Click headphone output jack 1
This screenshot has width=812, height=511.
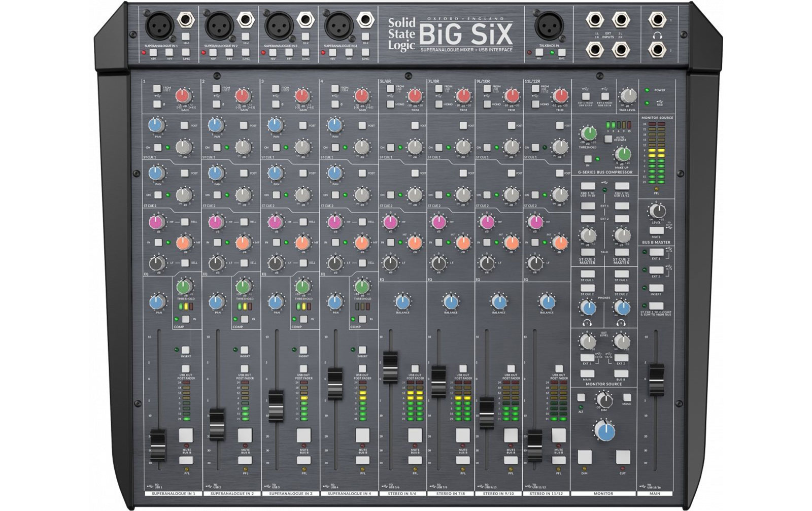pos(657,20)
